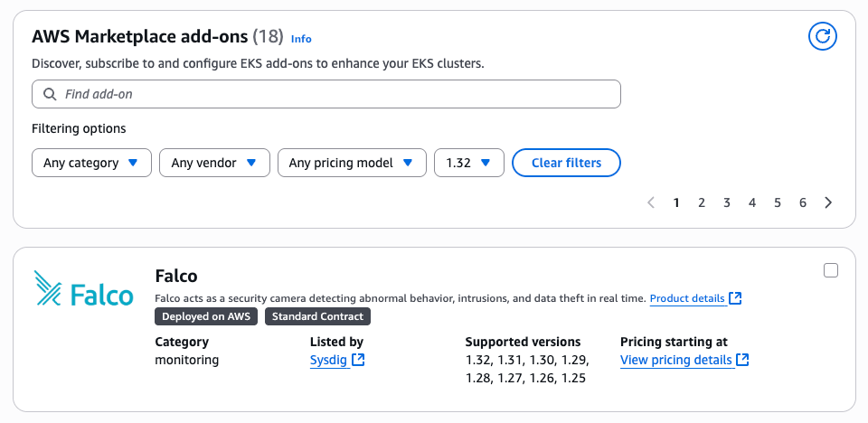The image size is (868, 423).
Task: Focus the Find add-on search field
Action: (326, 94)
